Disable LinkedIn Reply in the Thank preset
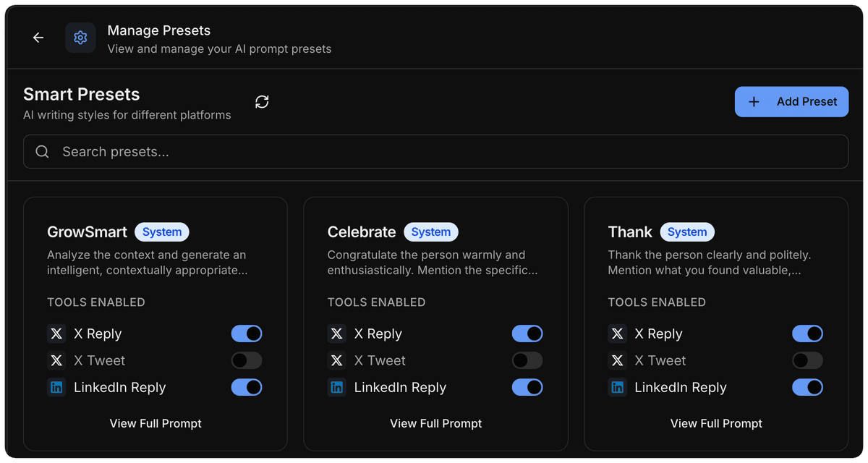This screenshot has width=868, height=463. tap(808, 387)
